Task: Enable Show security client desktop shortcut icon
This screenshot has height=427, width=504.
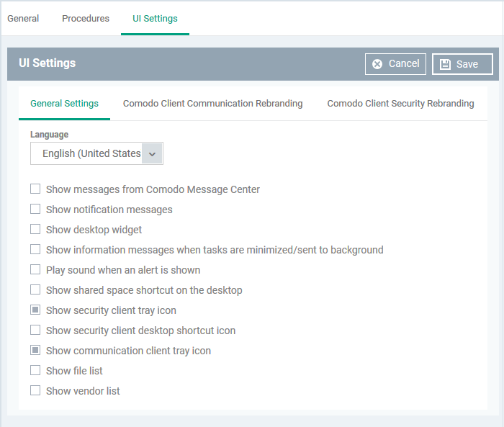Action: [35, 330]
